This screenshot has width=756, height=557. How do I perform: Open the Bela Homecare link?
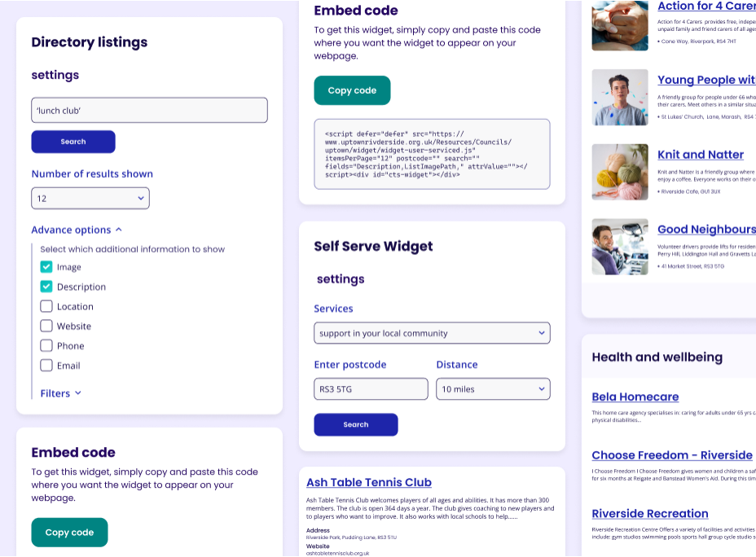click(635, 397)
